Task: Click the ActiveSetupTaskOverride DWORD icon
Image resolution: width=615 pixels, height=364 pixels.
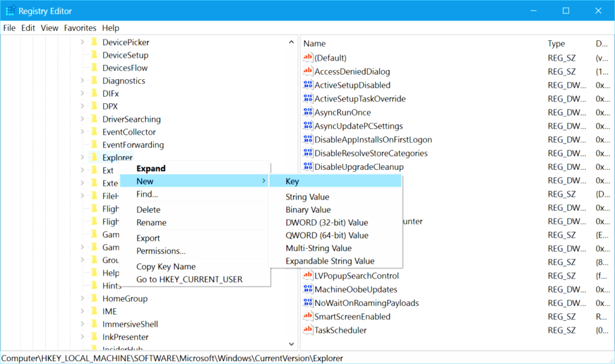Action: click(x=308, y=99)
